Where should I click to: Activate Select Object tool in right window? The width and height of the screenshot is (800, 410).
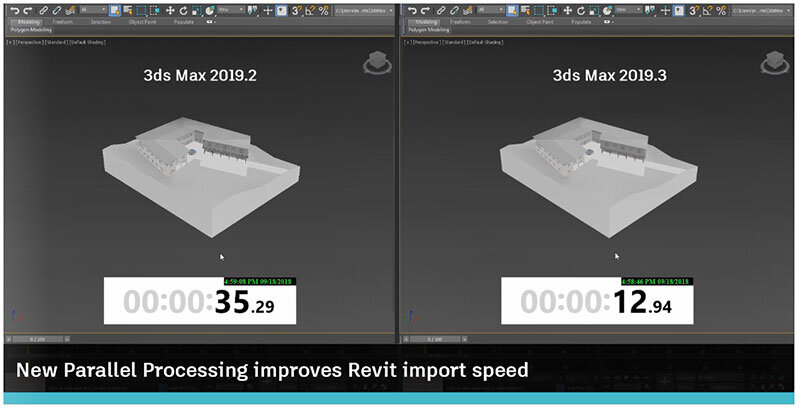pos(512,11)
